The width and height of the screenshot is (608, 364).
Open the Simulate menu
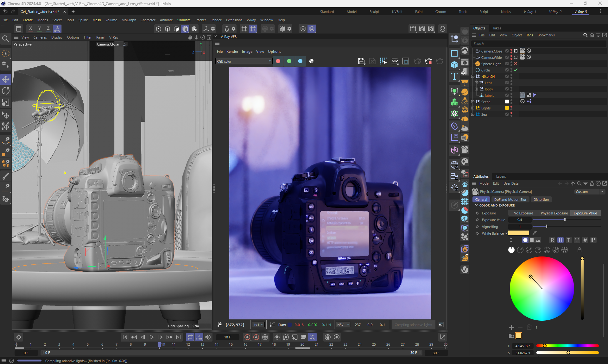[x=184, y=20]
